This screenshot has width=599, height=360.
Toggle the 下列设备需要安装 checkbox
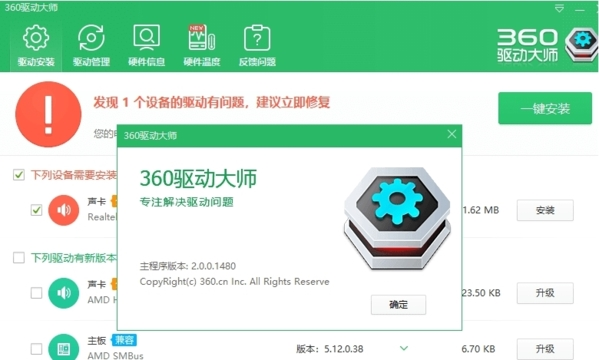pos(19,175)
